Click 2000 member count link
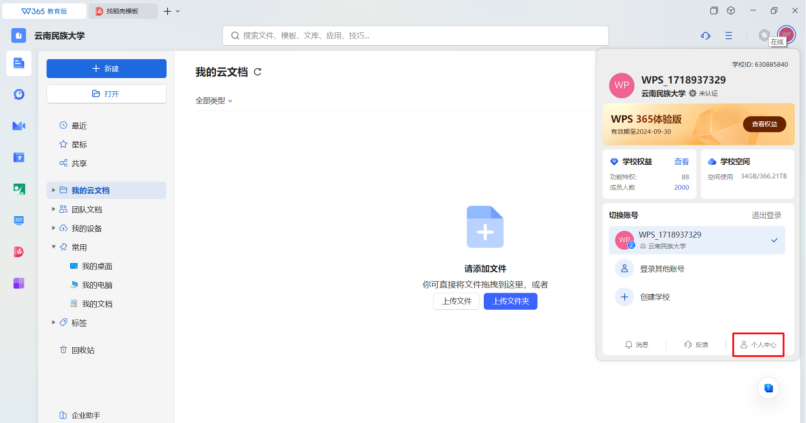This screenshot has height=423, width=806. 682,188
